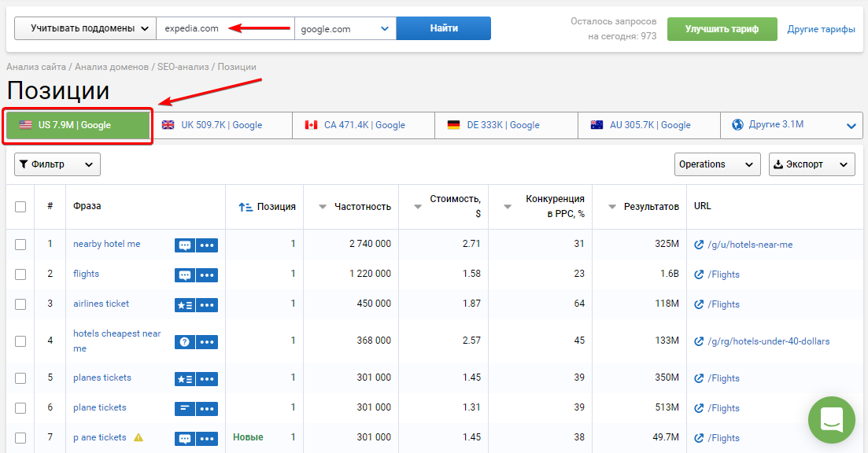Switch to 'UK 509.7K | Google' tab
868x453 pixels.
click(x=221, y=125)
